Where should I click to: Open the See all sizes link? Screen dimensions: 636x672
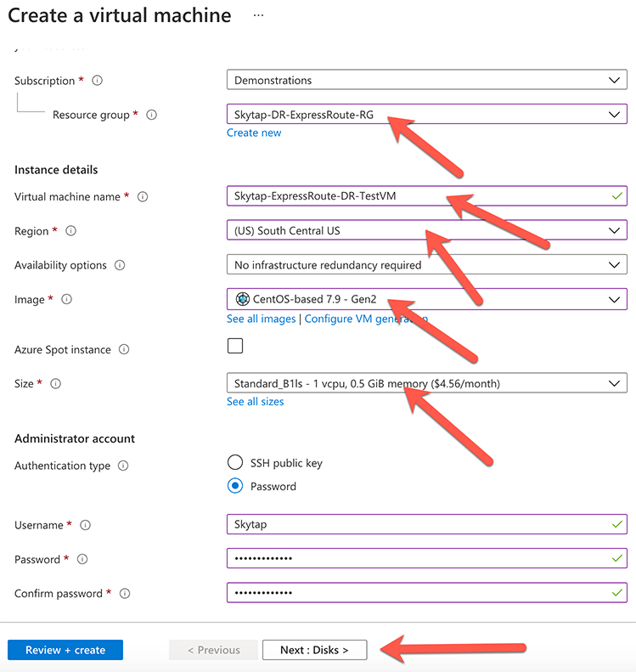(256, 402)
